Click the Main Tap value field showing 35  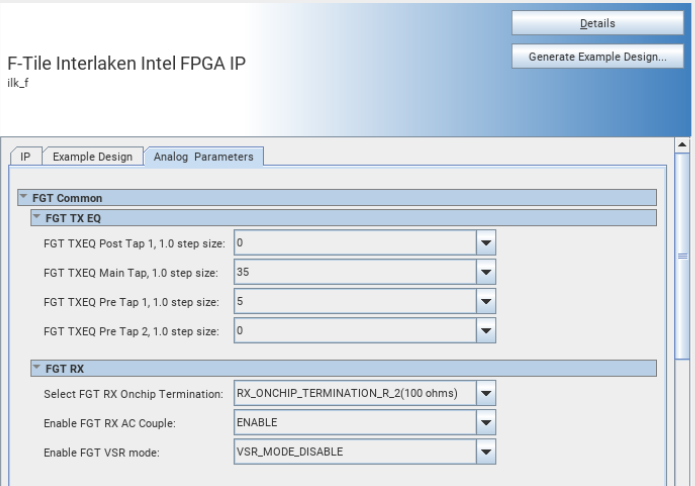(x=355, y=272)
